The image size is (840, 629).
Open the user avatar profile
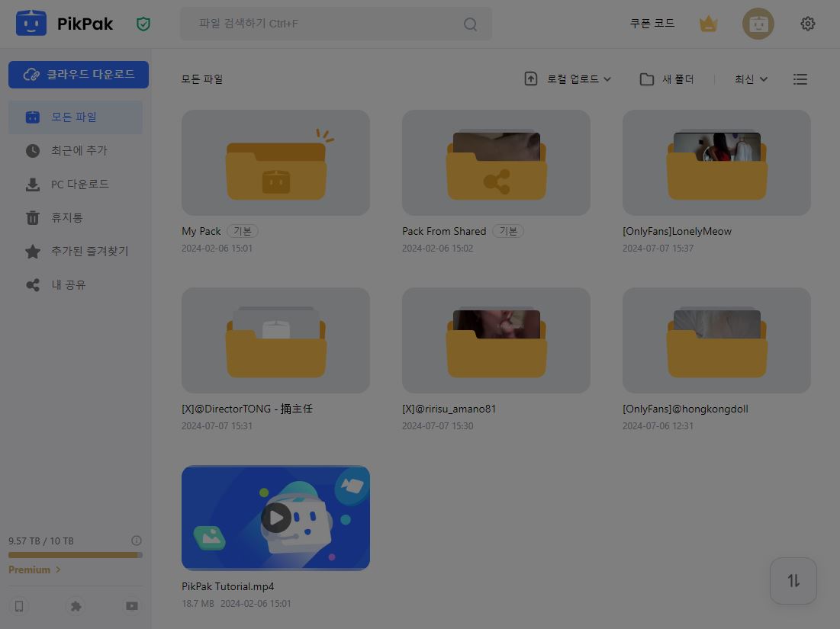(x=758, y=24)
